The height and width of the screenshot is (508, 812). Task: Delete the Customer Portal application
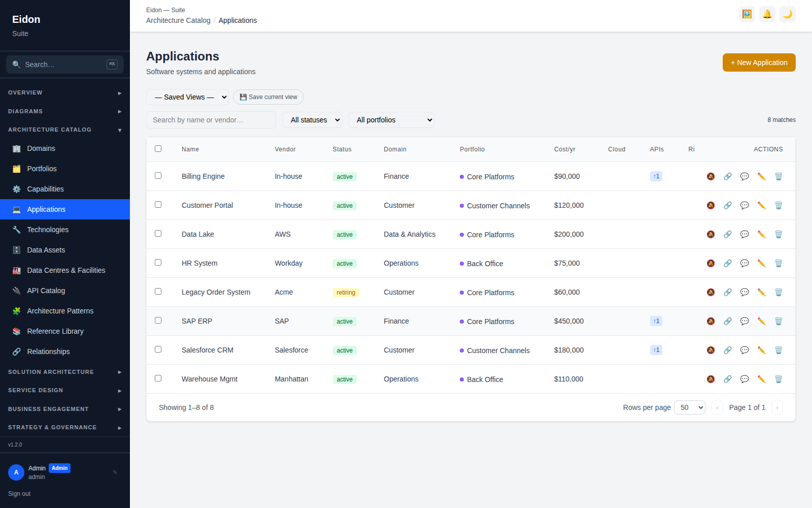coord(779,205)
